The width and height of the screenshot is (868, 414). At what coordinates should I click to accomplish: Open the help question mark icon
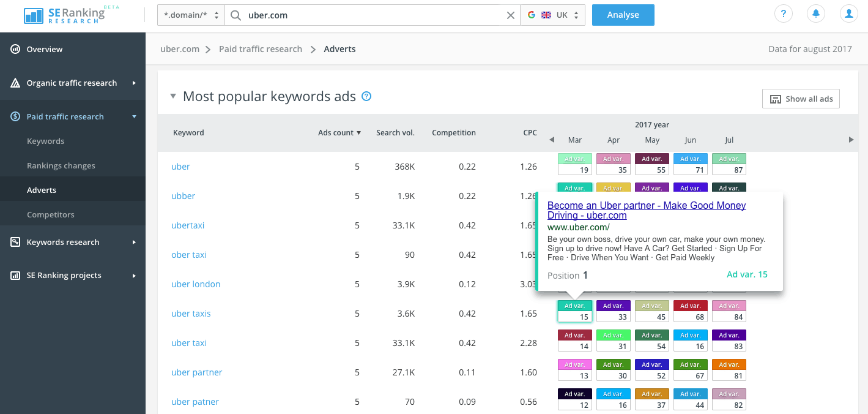(784, 14)
